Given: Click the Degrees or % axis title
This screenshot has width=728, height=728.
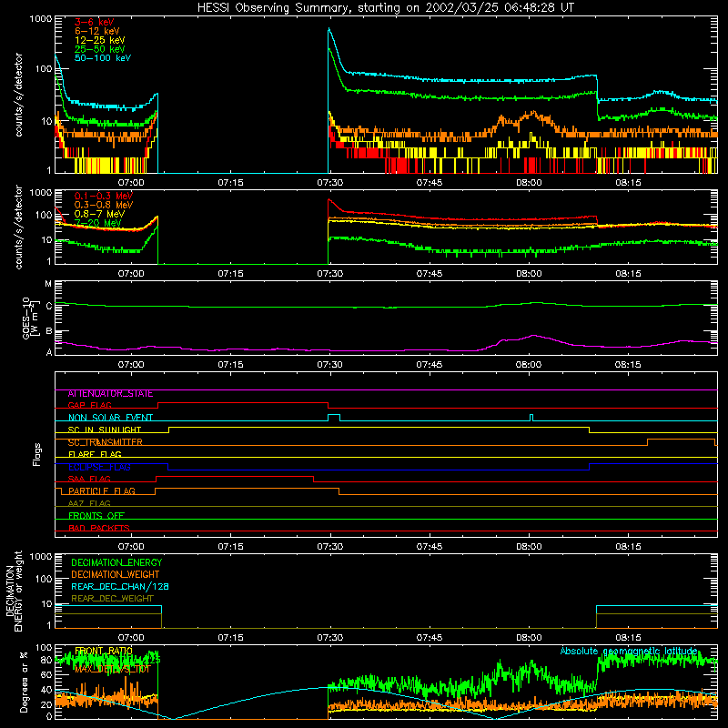Looking at the screenshot, I should [24, 682].
